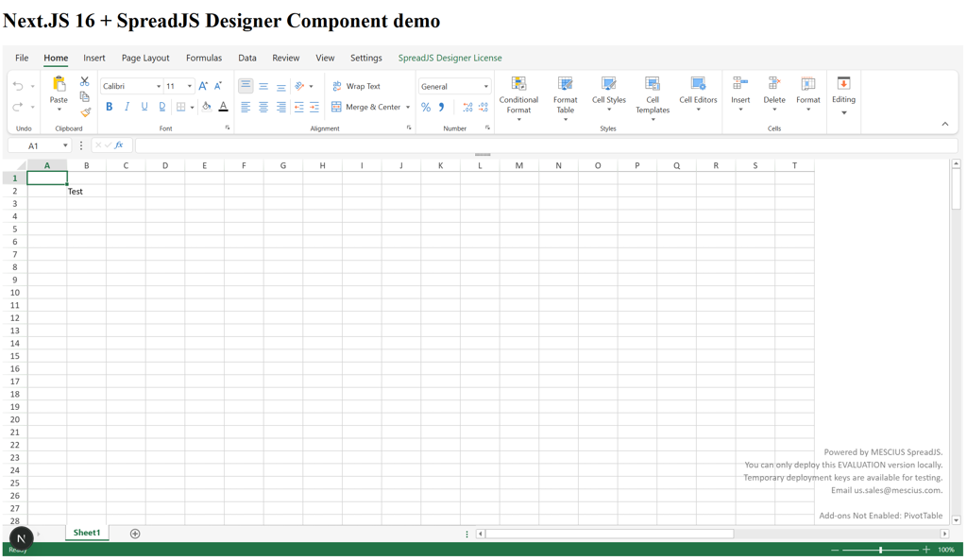Open the Calibri font name dropdown
Image resolution: width=967 pixels, height=560 pixels.
159,86
